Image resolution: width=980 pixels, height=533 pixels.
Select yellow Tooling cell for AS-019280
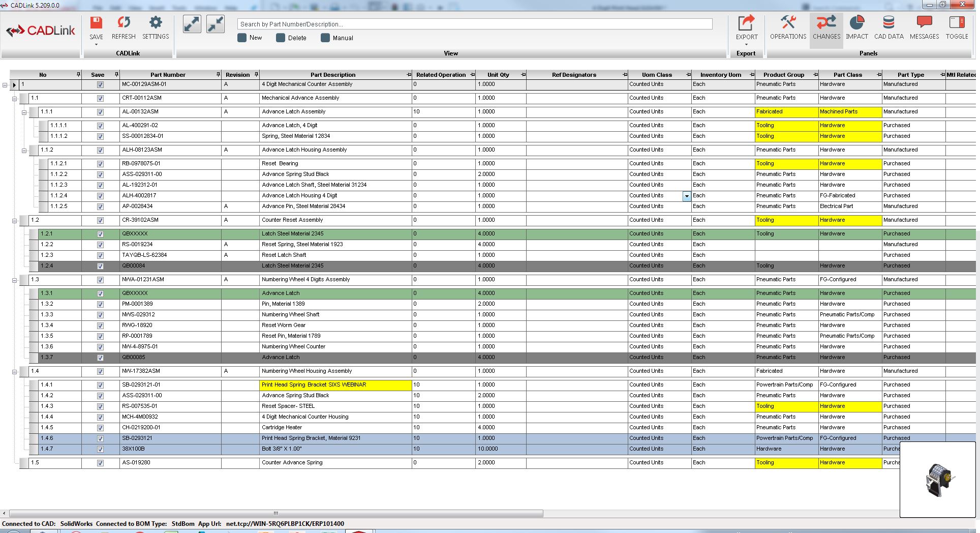pos(786,462)
